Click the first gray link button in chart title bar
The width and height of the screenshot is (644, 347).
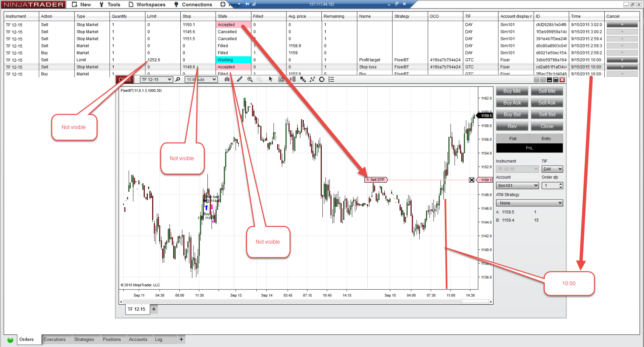click(x=537, y=80)
